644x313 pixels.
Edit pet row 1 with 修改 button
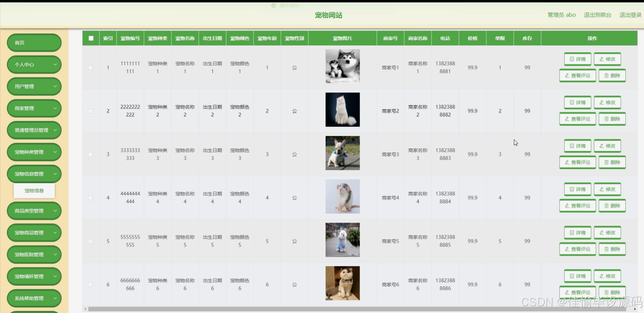607,59
